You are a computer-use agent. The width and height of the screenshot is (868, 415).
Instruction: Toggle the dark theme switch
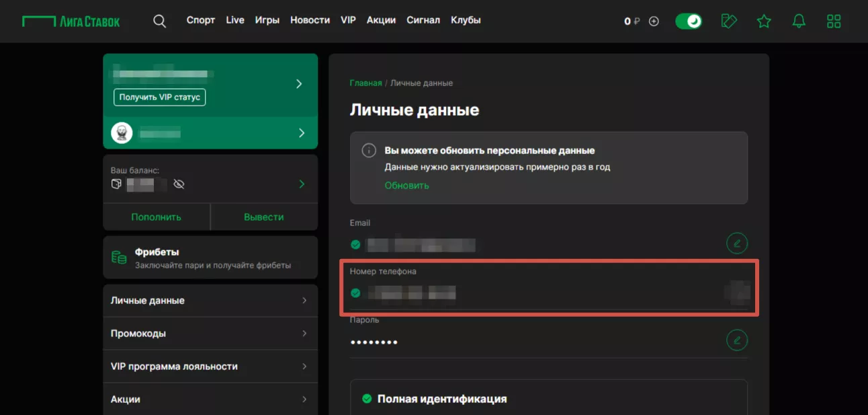[688, 21]
